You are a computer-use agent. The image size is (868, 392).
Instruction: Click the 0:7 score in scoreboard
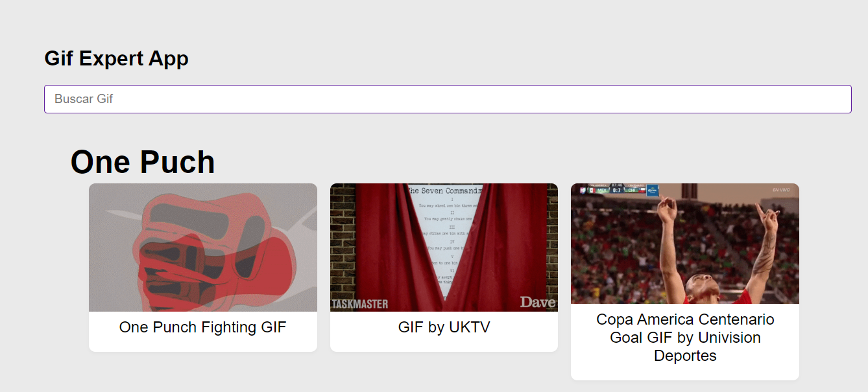point(617,190)
